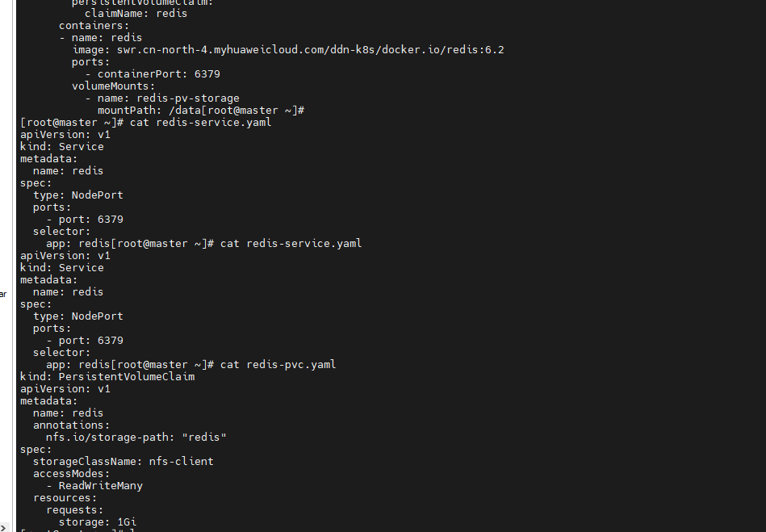Click the 'name: redis-pv-storage' line
Viewport: 766px width, 532px height.
(x=168, y=98)
